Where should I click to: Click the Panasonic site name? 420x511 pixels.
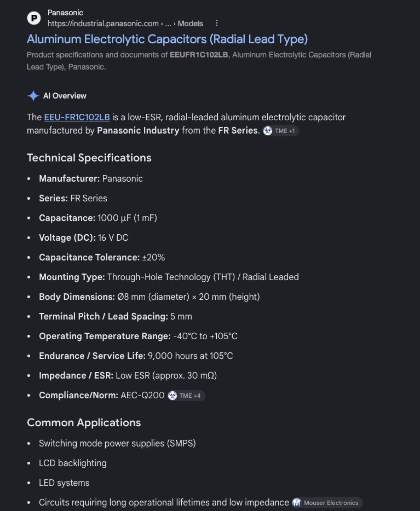coord(65,13)
